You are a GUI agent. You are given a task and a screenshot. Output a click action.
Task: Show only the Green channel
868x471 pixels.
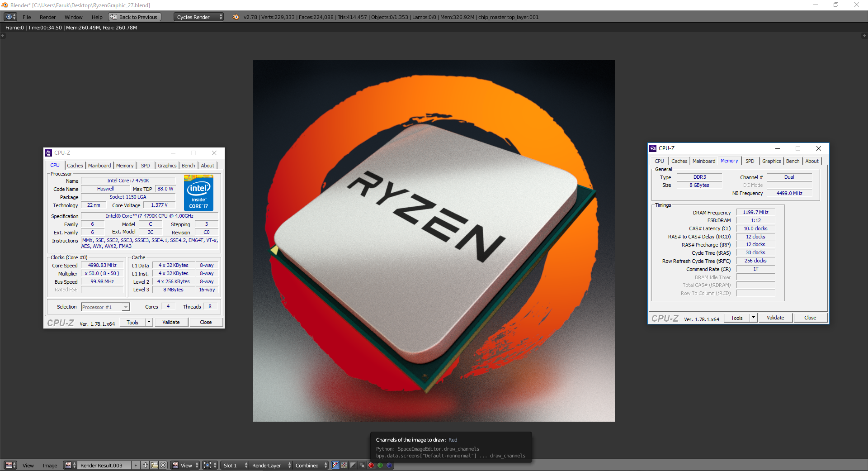tap(380, 465)
